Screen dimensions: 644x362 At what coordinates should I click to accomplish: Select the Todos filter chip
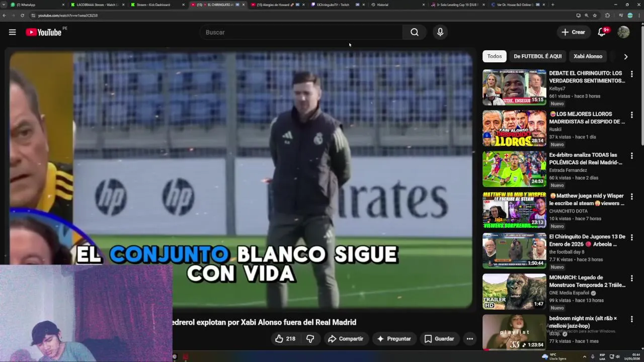495,56
